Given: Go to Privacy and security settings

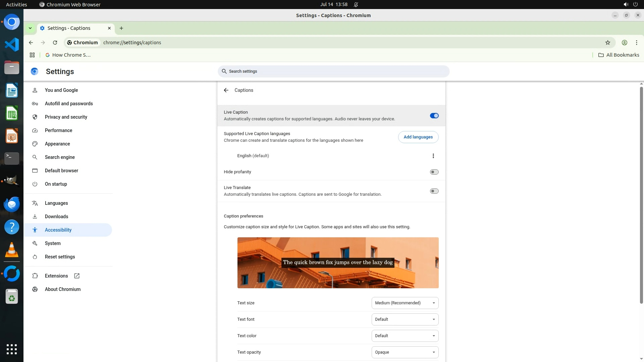Looking at the screenshot, I should click(66, 117).
